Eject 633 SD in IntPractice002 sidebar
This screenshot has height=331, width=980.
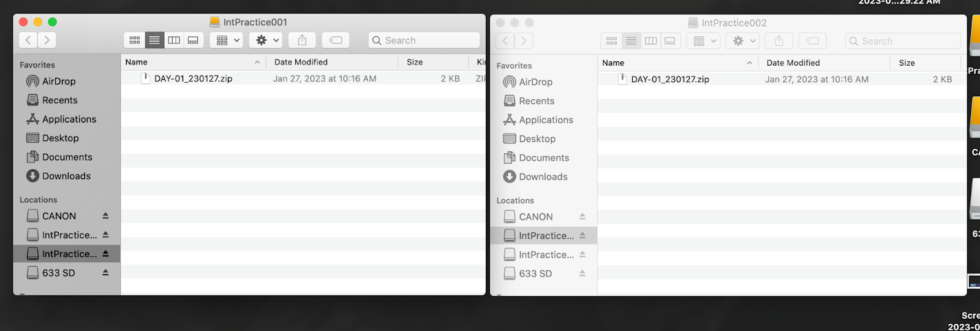[x=582, y=273]
